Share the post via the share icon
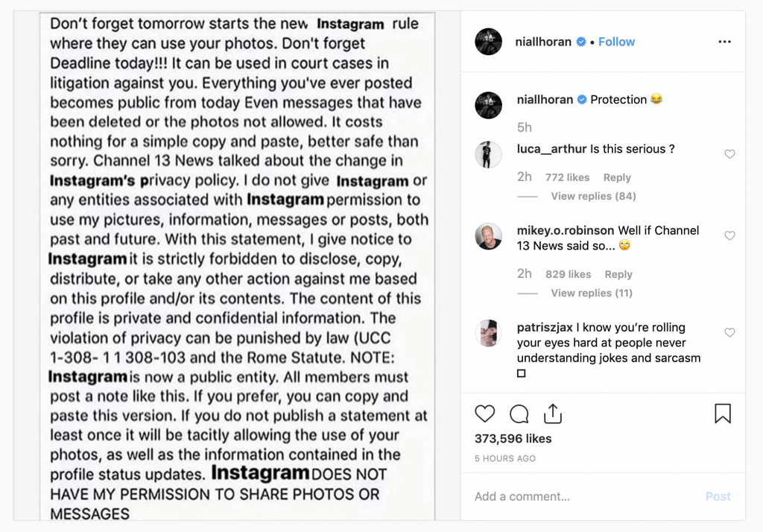This screenshot has width=763, height=532. tap(553, 414)
